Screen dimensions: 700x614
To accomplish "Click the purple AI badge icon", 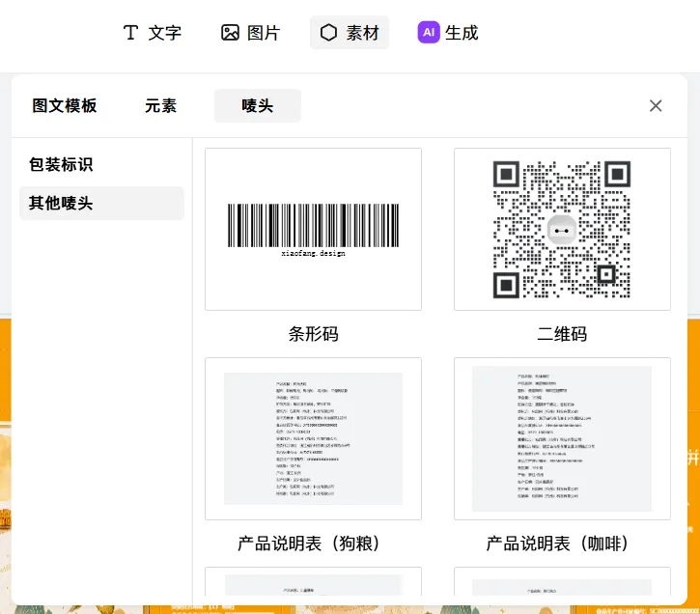I will pos(429,33).
